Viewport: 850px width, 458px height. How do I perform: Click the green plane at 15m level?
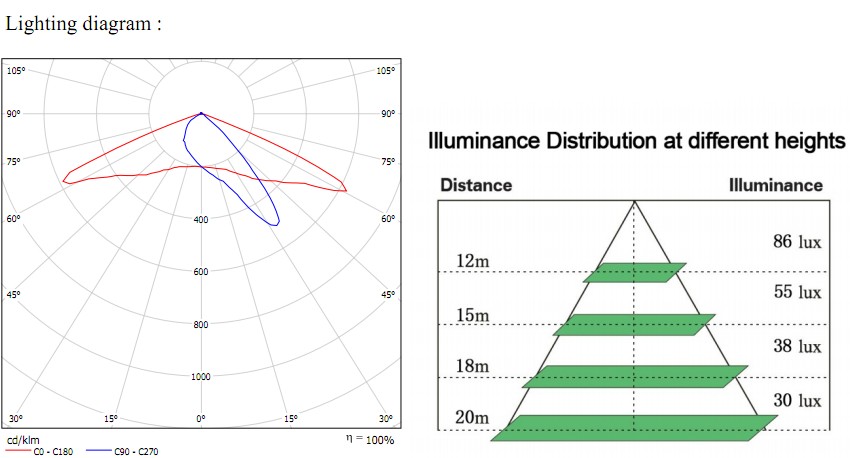[x=634, y=325]
